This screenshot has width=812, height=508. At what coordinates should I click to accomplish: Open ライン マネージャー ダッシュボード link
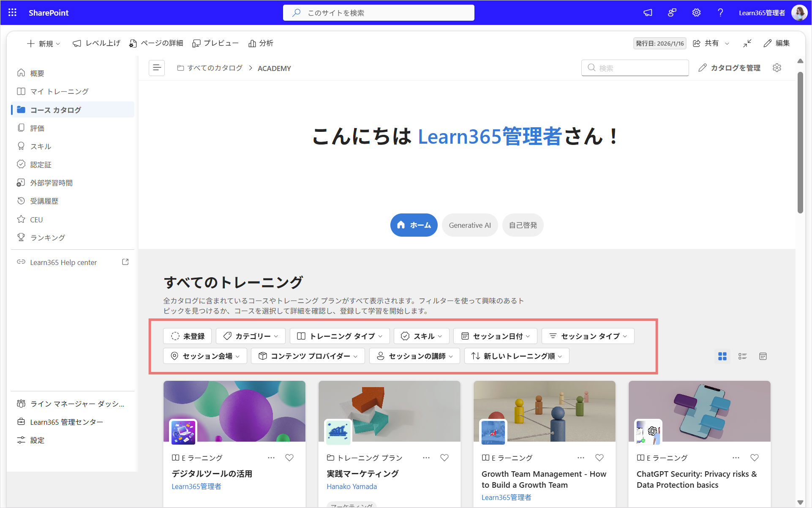[x=73, y=404]
